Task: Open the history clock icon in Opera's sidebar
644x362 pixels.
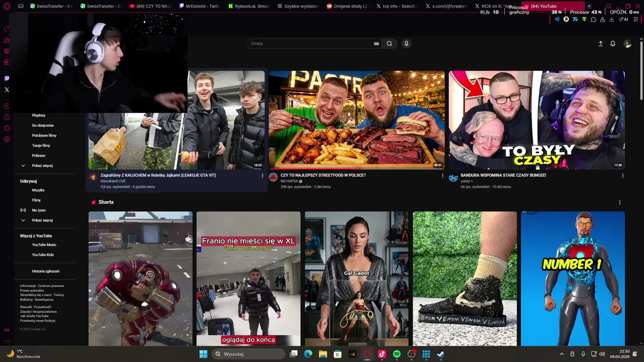Action: coord(7,117)
